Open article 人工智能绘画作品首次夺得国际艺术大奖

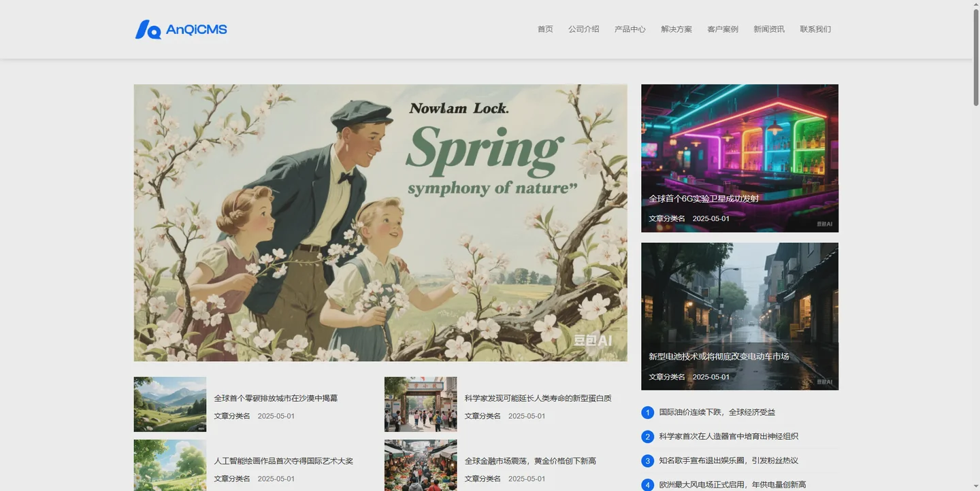[x=284, y=461]
